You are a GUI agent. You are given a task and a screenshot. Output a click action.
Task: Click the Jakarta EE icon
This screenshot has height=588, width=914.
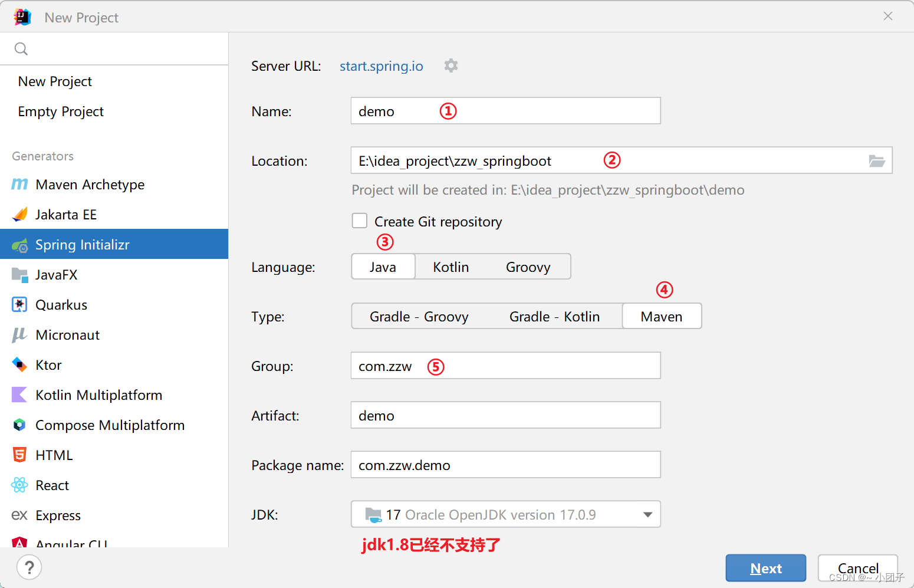pyautogui.click(x=19, y=215)
